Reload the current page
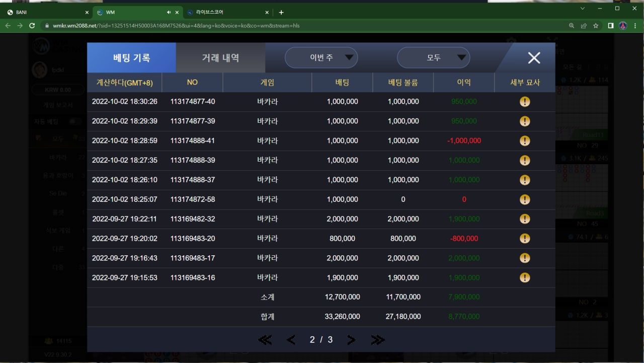 tap(32, 26)
